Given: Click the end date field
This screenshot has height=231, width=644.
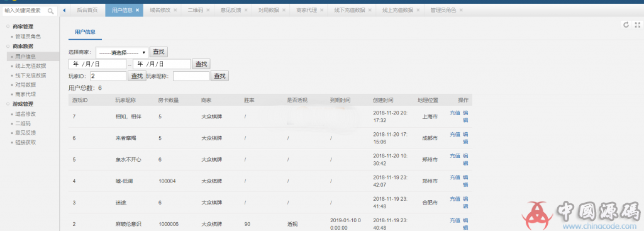Looking at the screenshot, I should (162, 64).
